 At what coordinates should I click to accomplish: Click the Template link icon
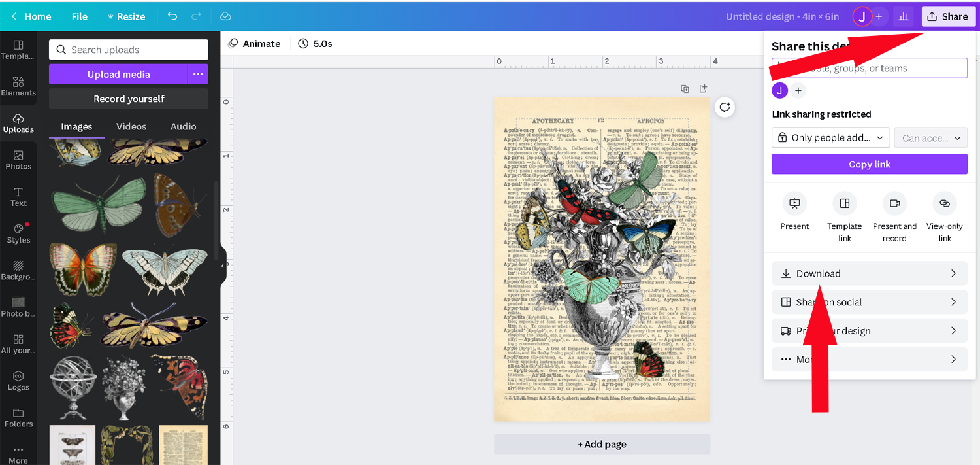tap(845, 203)
